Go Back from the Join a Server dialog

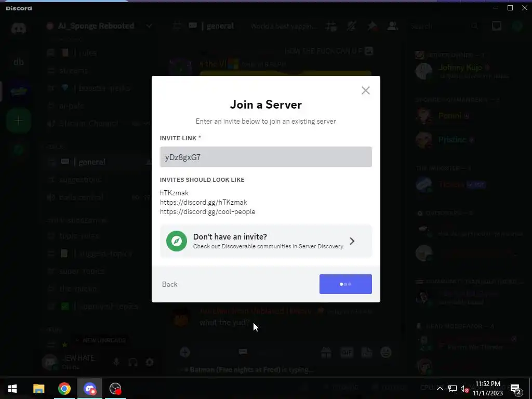click(x=170, y=284)
